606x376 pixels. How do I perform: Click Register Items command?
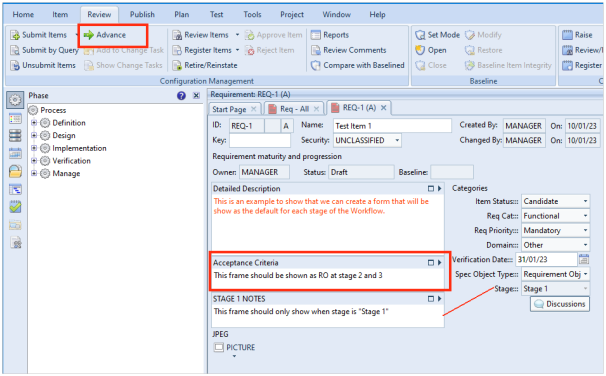tap(202, 50)
